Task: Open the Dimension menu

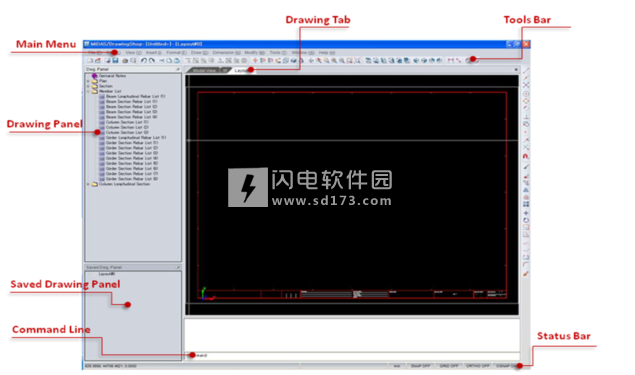Action: [226, 53]
